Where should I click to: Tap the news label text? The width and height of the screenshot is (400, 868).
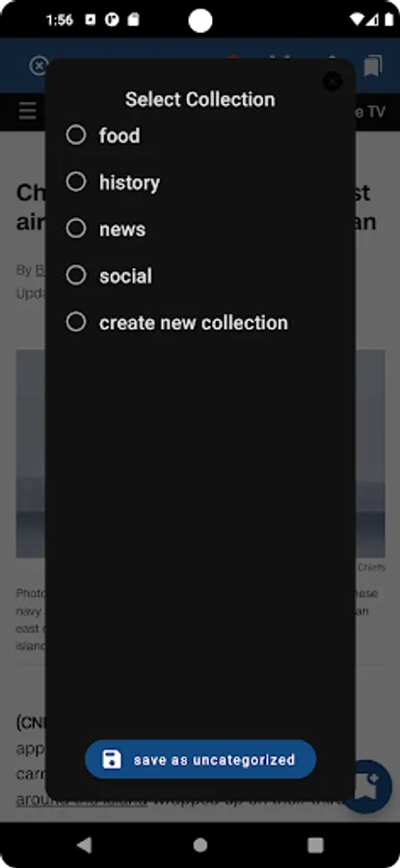[x=122, y=230]
